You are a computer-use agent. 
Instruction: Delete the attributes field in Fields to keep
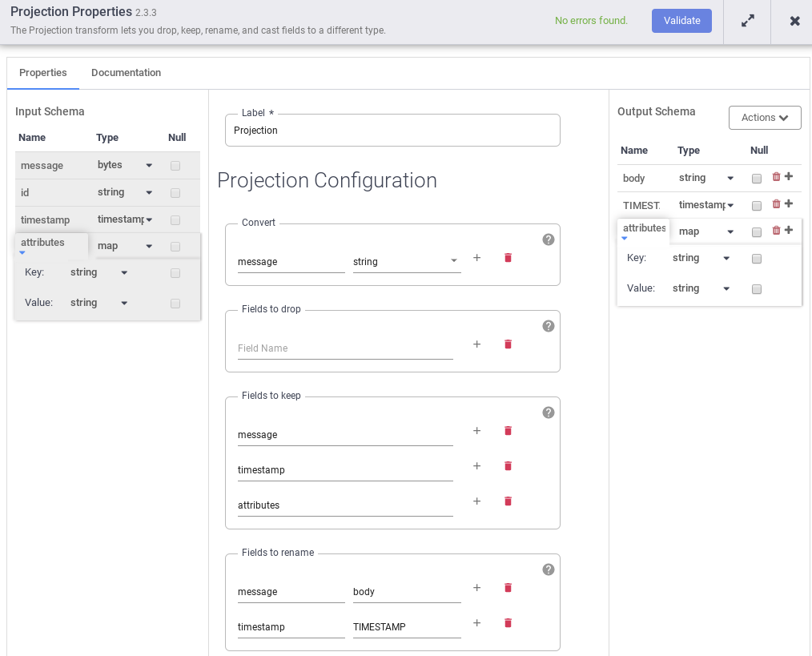pos(508,501)
